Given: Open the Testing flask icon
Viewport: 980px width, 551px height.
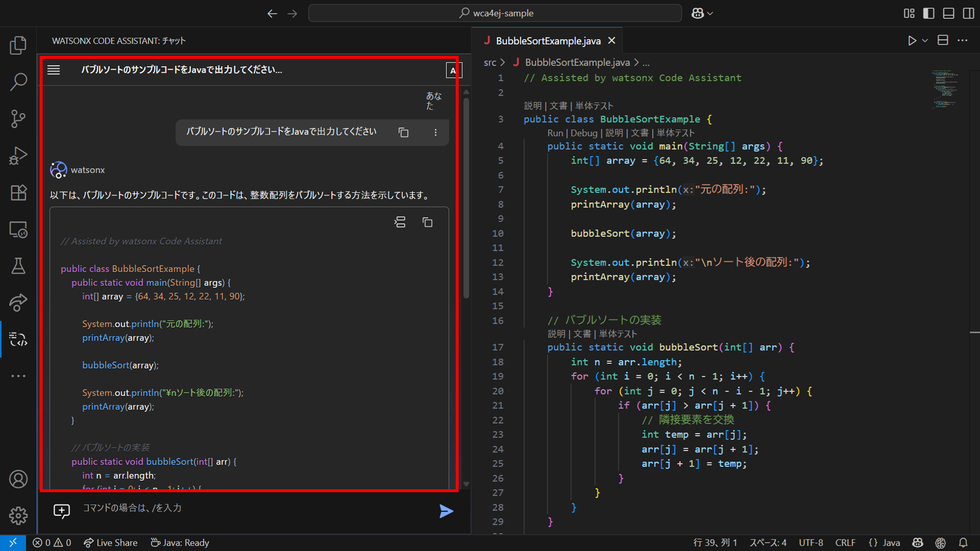Looking at the screenshot, I should [18, 266].
